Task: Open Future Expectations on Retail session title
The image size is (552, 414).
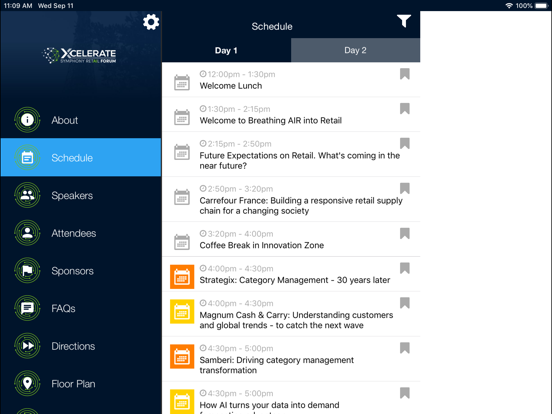Action: (x=300, y=161)
